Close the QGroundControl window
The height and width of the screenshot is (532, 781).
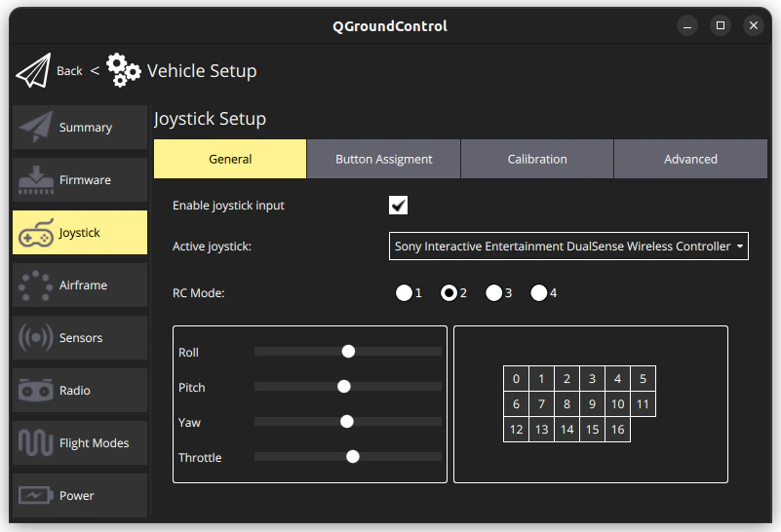pyautogui.click(x=754, y=25)
